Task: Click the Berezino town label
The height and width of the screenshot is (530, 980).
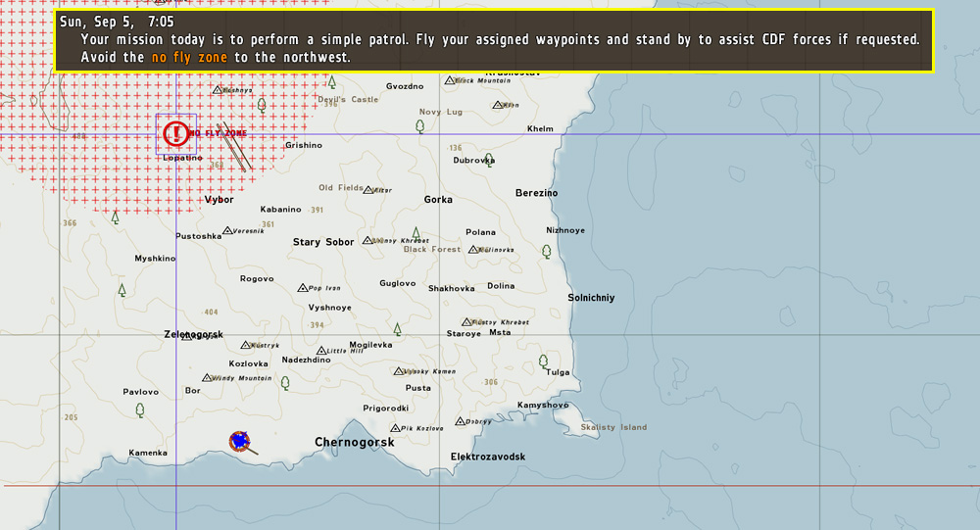Action: click(x=536, y=193)
